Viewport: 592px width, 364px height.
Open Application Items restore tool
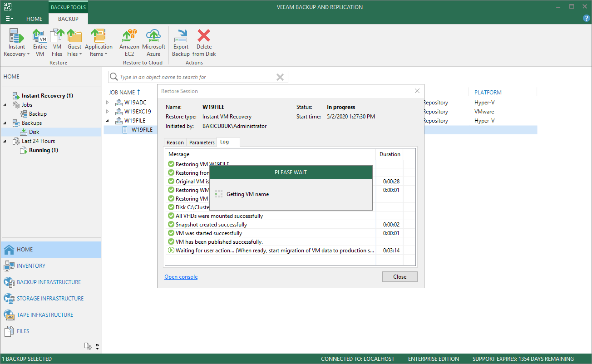click(99, 43)
